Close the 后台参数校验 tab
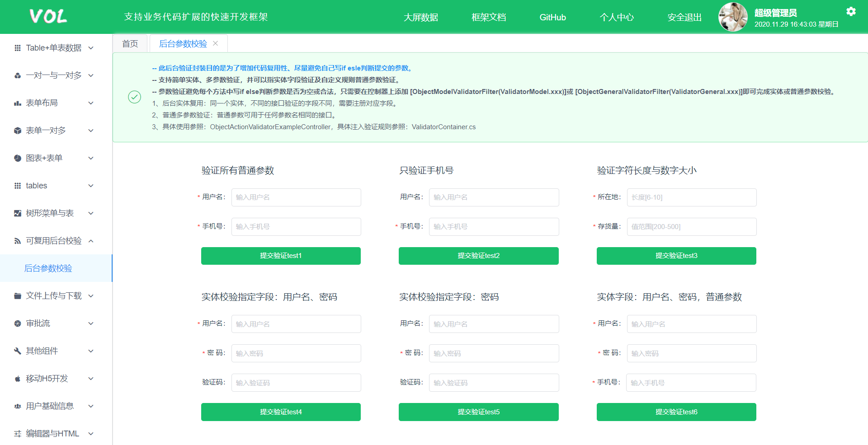868x445 pixels. pos(216,43)
